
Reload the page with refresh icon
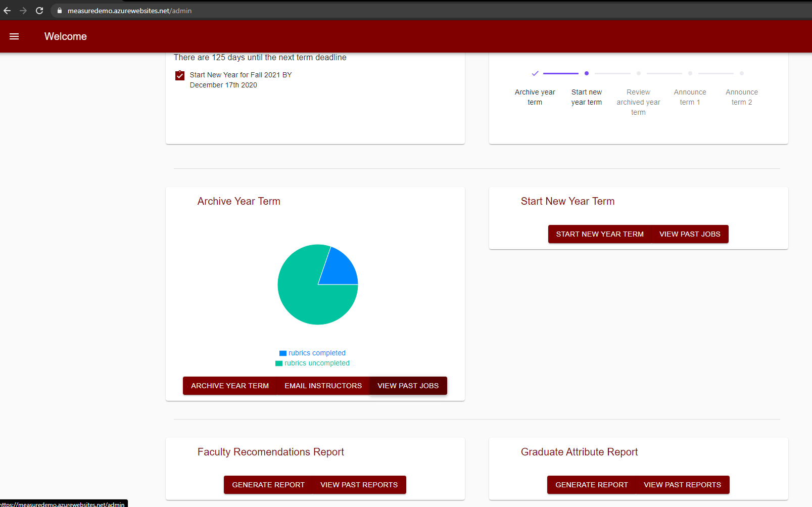[x=39, y=11]
